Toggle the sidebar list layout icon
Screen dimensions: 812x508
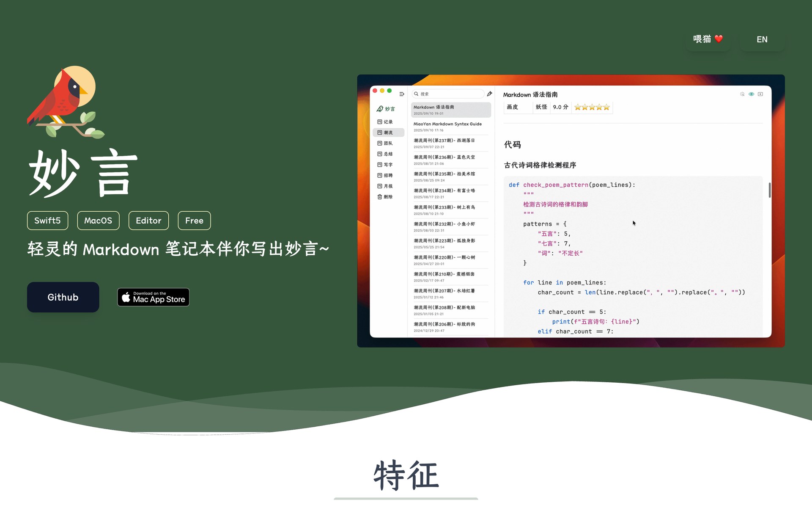pyautogui.click(x=401, y=94)
